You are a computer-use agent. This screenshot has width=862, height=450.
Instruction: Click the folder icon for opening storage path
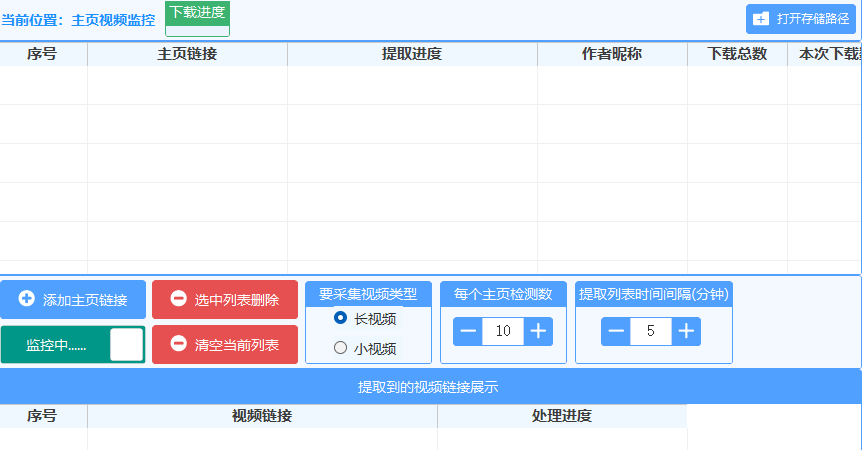click(x=761, y=19)
